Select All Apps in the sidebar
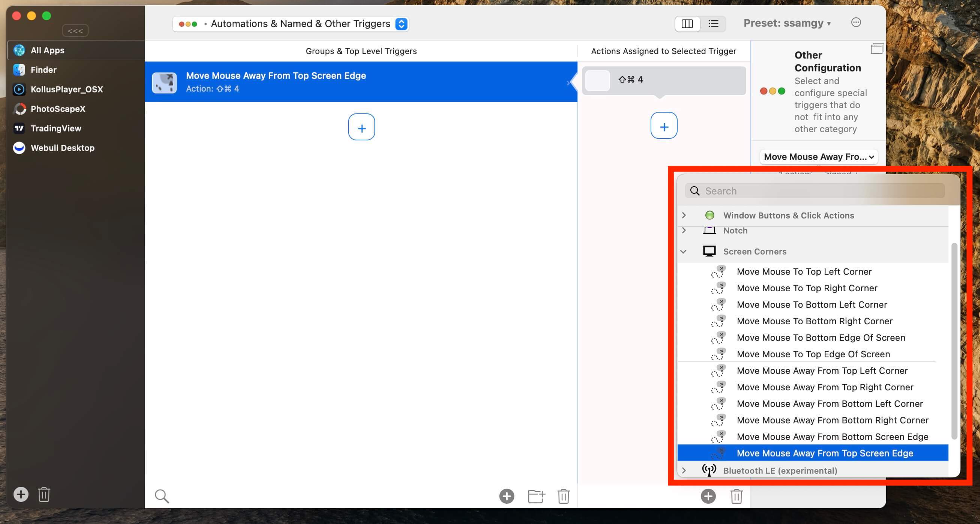The image size is (980, 524). (x=76, y=50)
